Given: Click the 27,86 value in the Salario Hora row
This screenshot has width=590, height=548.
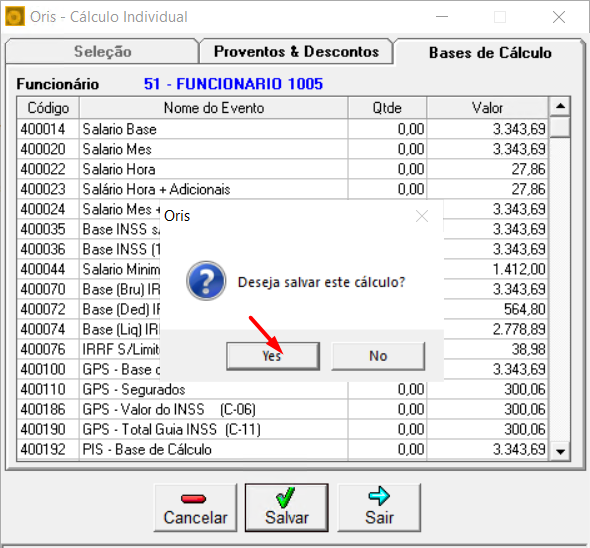Looking at the screenshot, I should pyautogui.click(x=528, y=169).
